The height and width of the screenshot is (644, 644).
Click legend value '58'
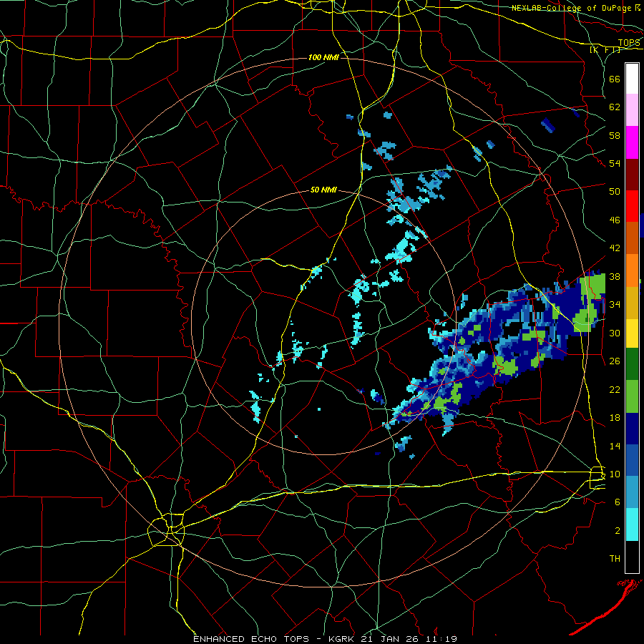615,135
